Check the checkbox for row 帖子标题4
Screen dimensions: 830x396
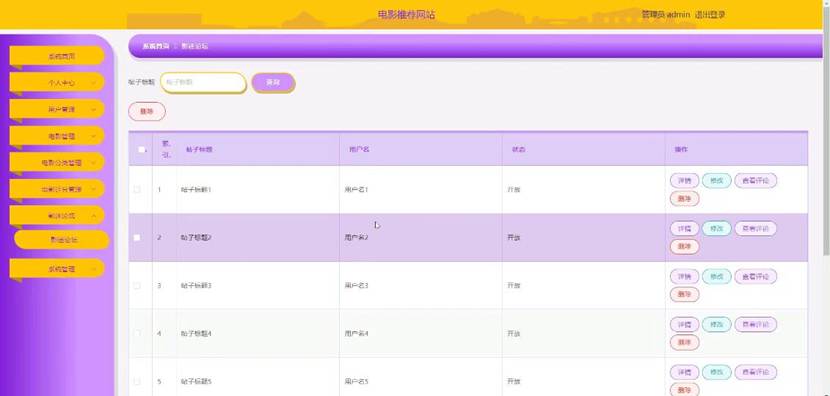click(x=137, y=334)
